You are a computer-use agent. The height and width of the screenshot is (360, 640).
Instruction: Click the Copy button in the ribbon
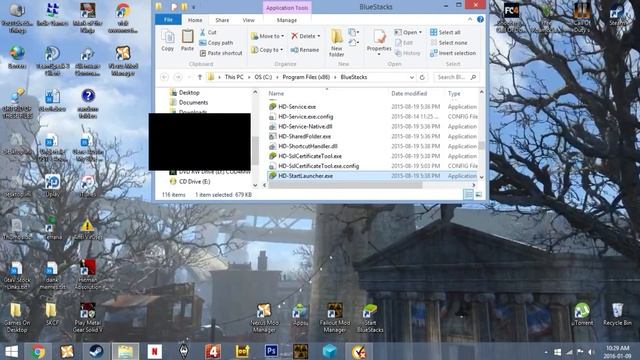click(167, 41)
